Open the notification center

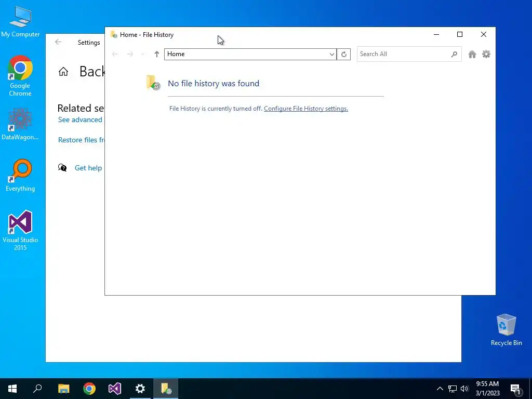click(516, 389)
